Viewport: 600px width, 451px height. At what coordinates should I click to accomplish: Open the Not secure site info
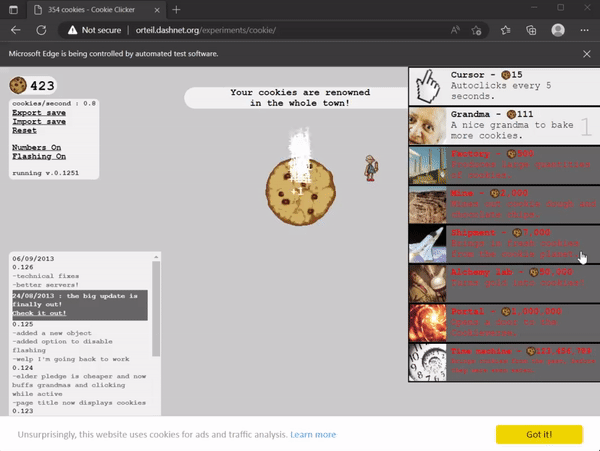pyautogui.click(x=94, y=30)
